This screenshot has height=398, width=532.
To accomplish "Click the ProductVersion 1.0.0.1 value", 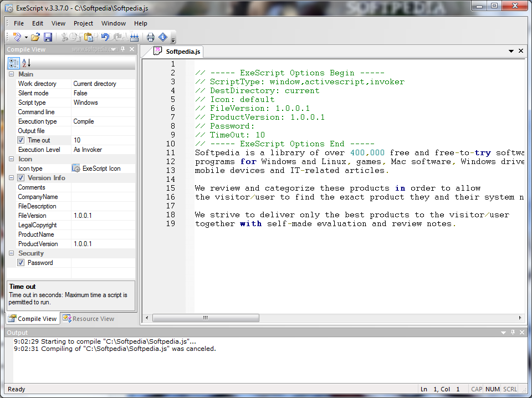I will (103, 243).
